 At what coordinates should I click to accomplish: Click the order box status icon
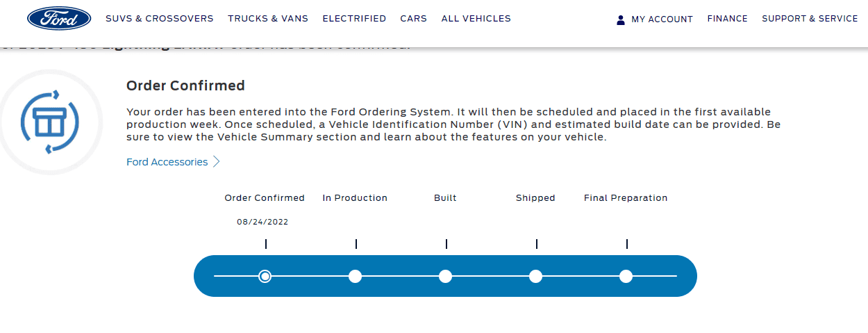(50, 122)
